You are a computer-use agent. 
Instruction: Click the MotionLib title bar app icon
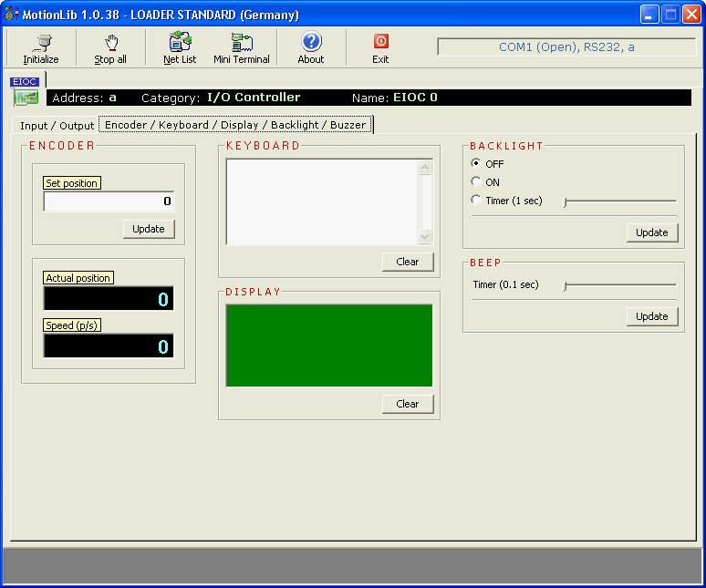[11, 15]
